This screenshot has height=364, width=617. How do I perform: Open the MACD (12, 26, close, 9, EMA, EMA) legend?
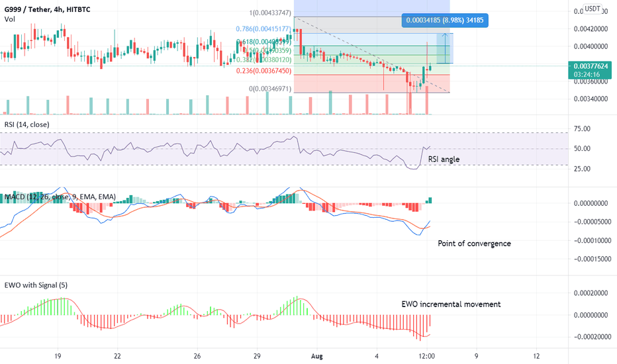(60, 197)
